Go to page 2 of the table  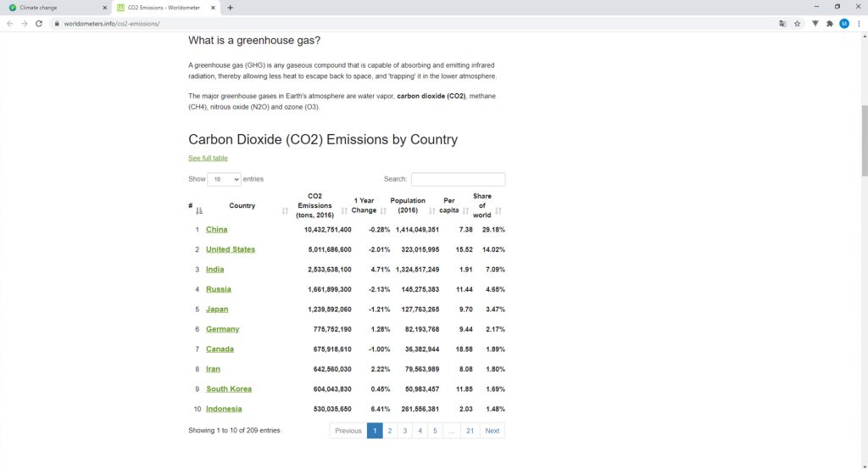pos(390,431)
